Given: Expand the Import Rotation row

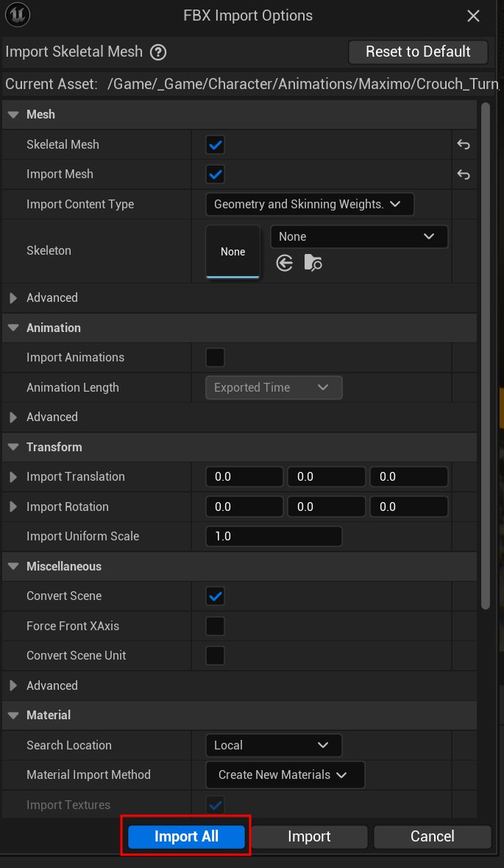Looking at the screenshot, I should click(x=13, y=507).
